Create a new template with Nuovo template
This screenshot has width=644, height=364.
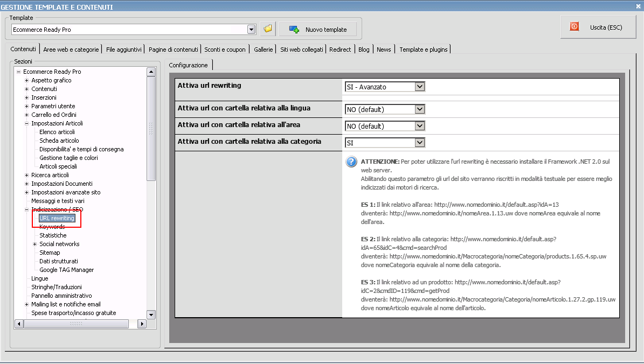point(318,29)
